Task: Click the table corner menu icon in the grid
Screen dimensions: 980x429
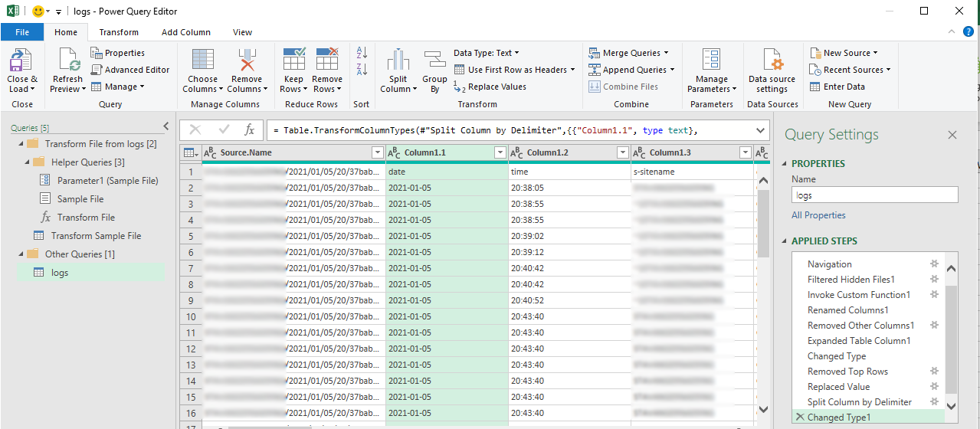Action: [x=189, y=152]
